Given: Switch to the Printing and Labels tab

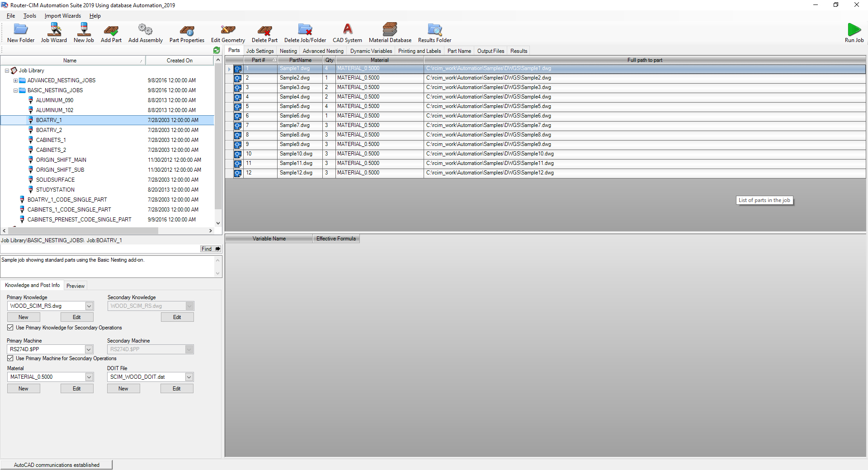Looking at the screenshot, I should 420,51.
